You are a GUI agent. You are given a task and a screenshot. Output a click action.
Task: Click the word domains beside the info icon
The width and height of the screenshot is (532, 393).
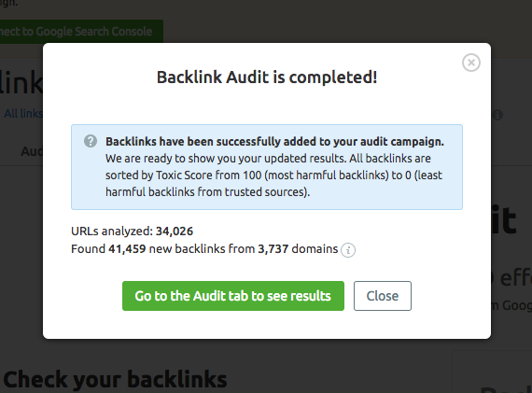(x=315, y=248)
